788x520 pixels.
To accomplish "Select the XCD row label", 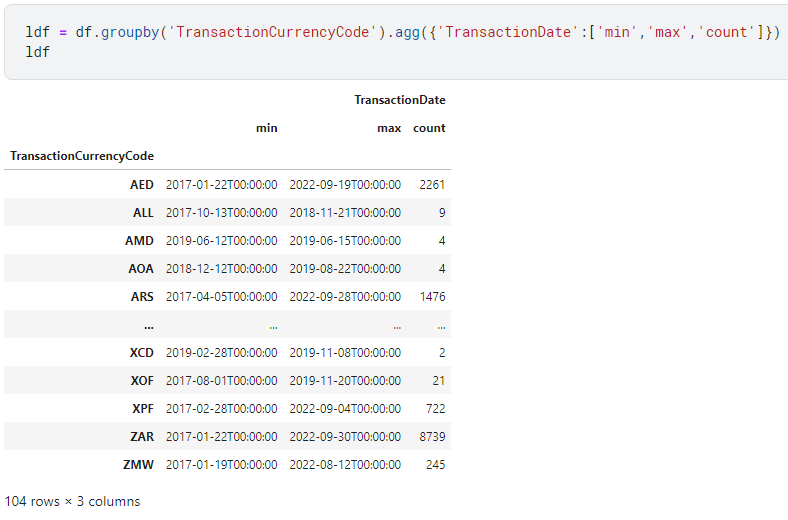I will [x=142, y=353].
